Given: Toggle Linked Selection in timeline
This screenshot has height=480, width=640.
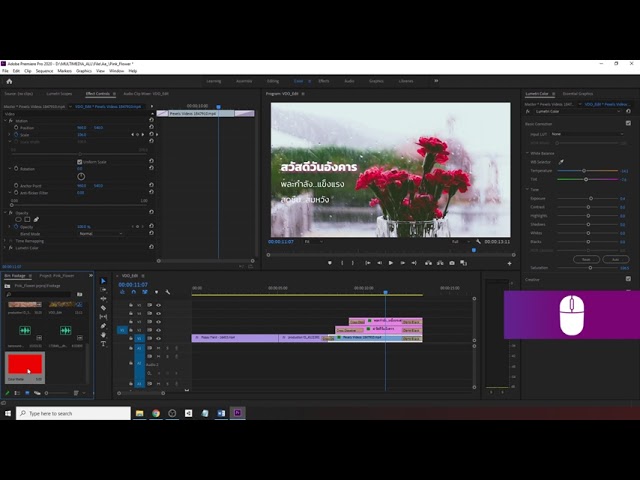Looking at the screenshot, I should 145,292.
